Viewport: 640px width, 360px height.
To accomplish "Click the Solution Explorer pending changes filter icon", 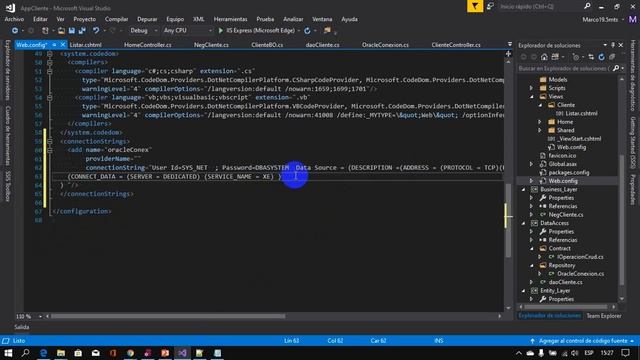I will (576, 57).
